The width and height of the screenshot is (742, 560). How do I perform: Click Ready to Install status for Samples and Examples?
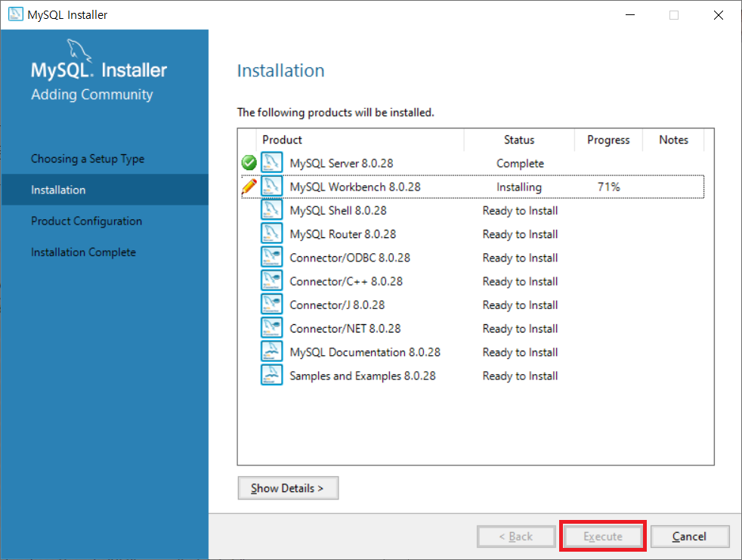click(520, 376)
